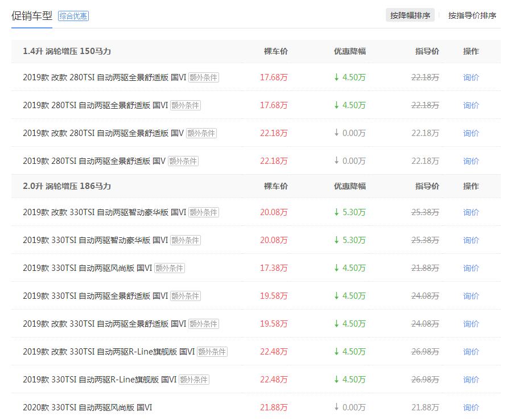The height and width of the screenshot is (420, 511).
Task: Click 指导价 column header in the 1.4升 group
Action: click(427, 51)
